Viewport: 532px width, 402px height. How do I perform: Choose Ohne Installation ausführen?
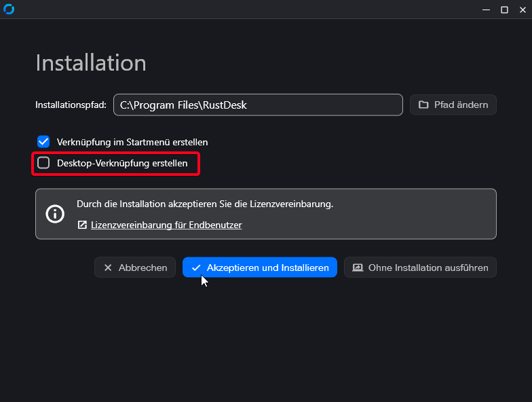click(420, 268)
